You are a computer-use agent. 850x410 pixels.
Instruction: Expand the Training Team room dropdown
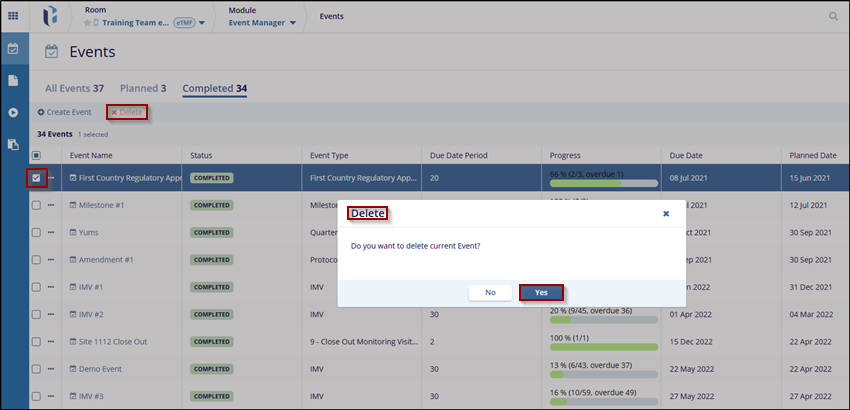(x=203, y=22)
